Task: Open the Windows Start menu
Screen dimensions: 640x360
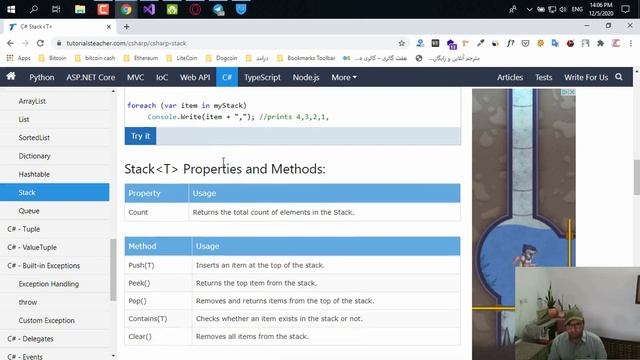Action: tap(11, 9)
